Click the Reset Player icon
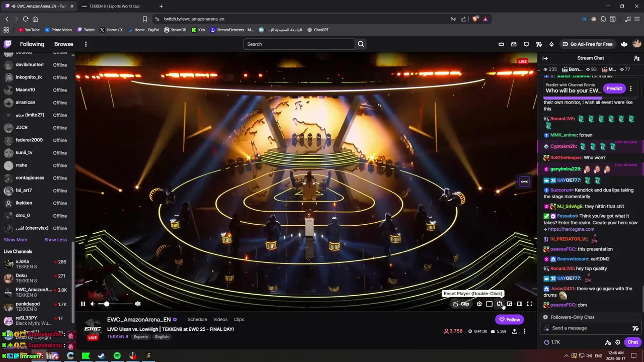The image size is (644, 362). pos(499,304)
